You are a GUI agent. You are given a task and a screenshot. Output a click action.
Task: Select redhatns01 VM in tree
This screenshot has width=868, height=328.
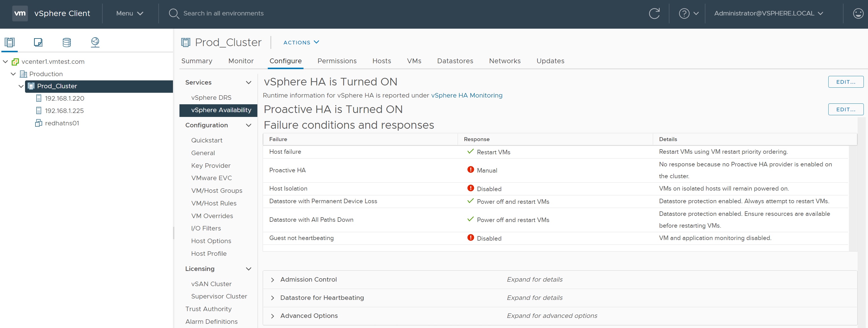(62, 123)
